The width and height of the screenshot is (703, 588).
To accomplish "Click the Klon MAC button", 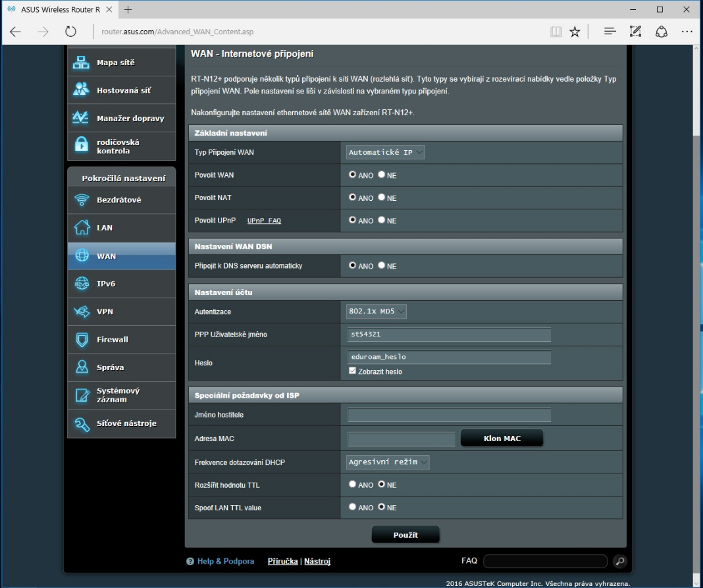I will pos(502,438).
